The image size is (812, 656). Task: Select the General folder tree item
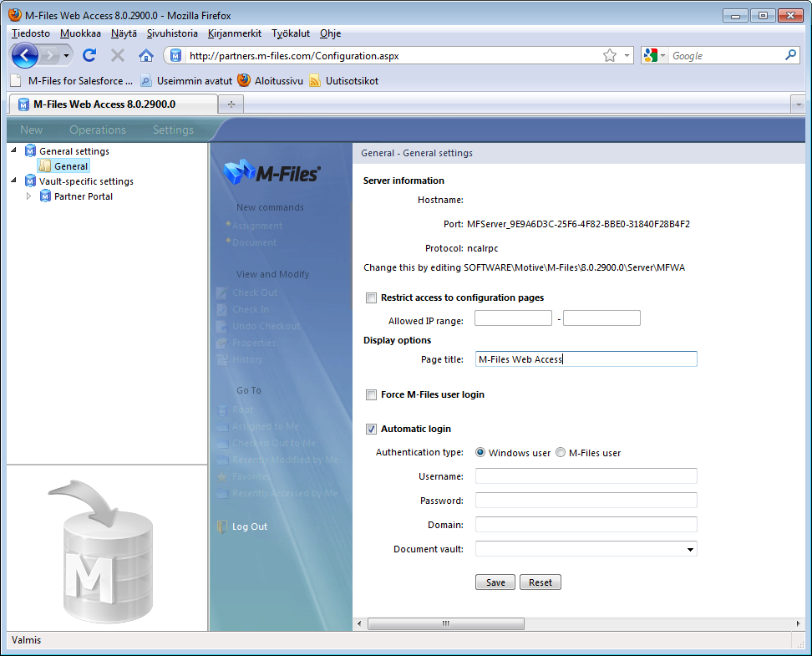coord(71,166)
